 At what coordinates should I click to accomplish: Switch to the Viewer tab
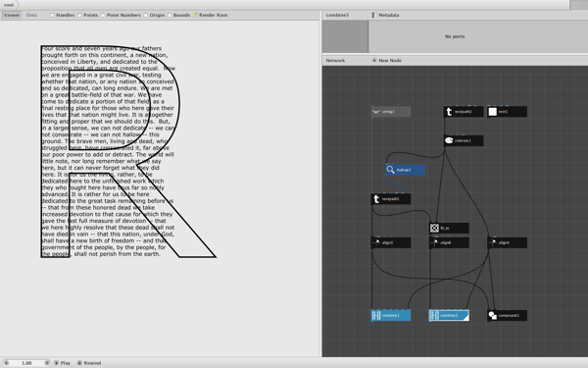pos(12,15)
